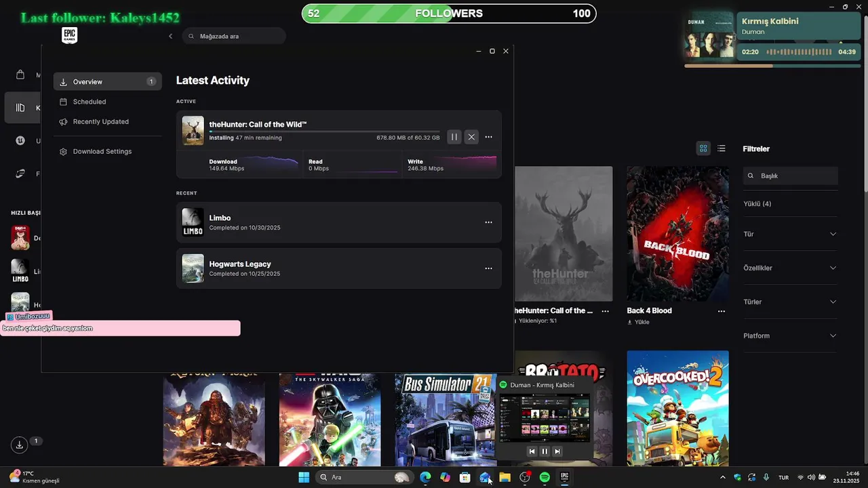Expand the Türler filter
This screenshot has width=868, height=488.
(791, 302)
